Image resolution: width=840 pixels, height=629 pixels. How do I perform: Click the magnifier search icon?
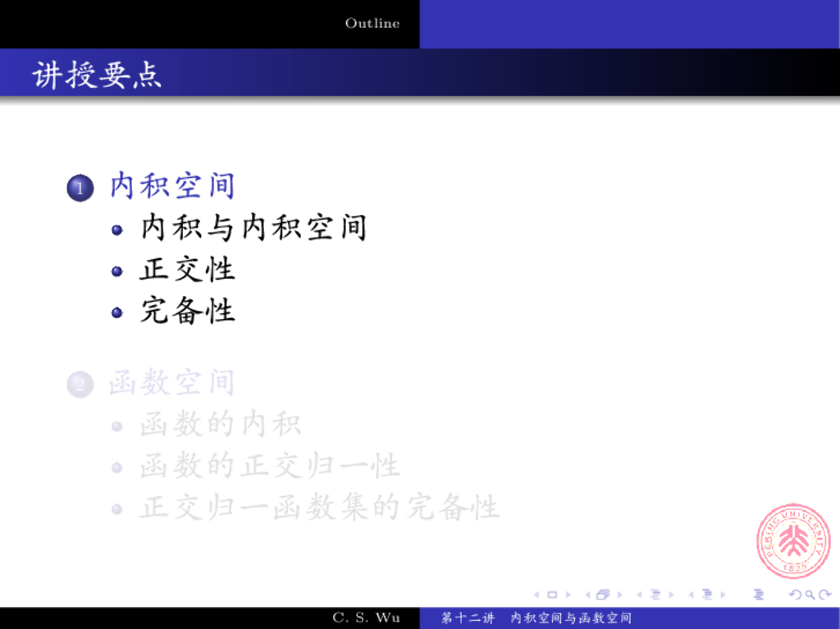point(810,595)
